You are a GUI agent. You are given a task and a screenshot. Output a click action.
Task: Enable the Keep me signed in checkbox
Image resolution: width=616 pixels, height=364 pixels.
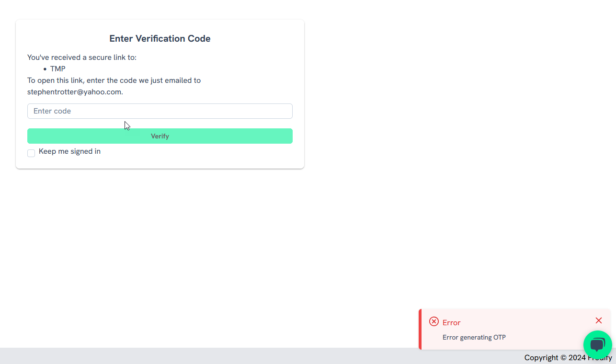pos(31,153)
